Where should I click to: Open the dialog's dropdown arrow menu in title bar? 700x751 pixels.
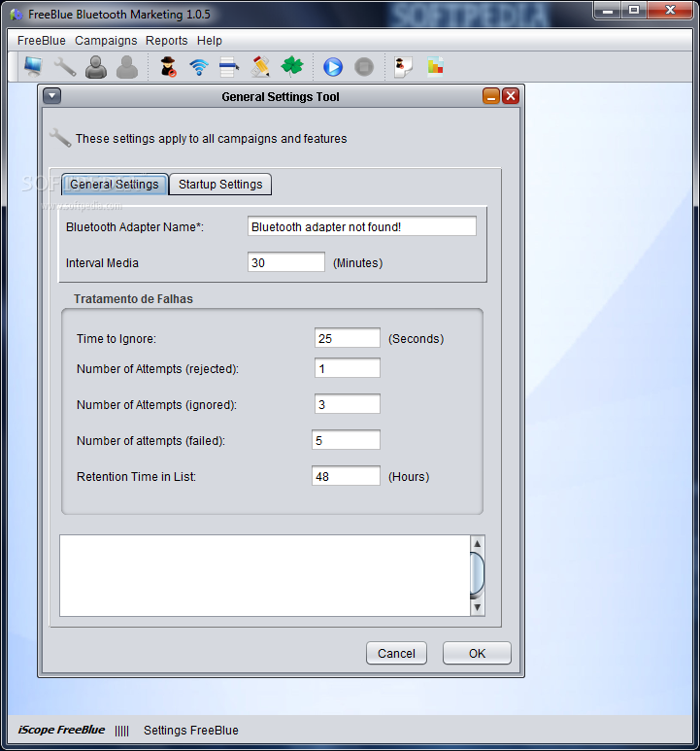[x=52, y=96]
